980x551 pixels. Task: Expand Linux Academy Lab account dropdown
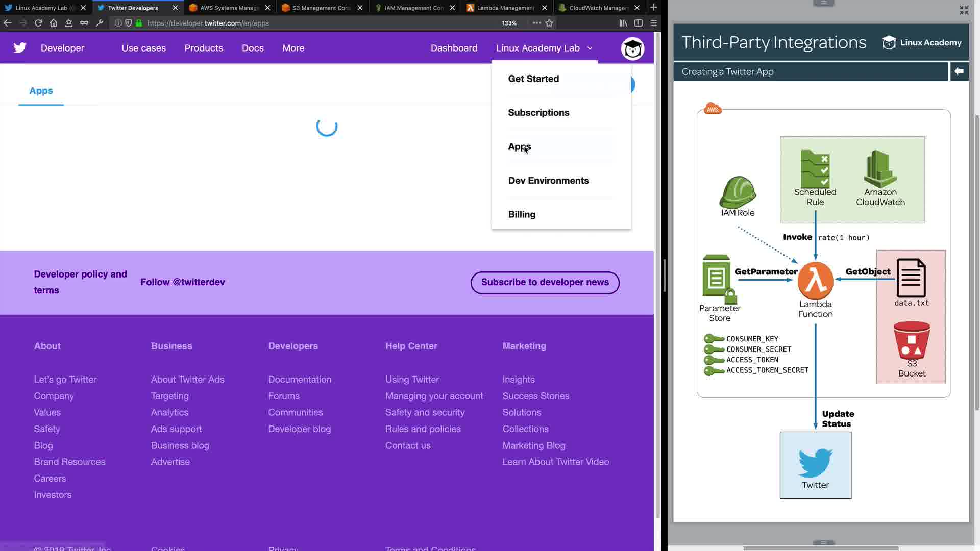(x=544, y=48)
